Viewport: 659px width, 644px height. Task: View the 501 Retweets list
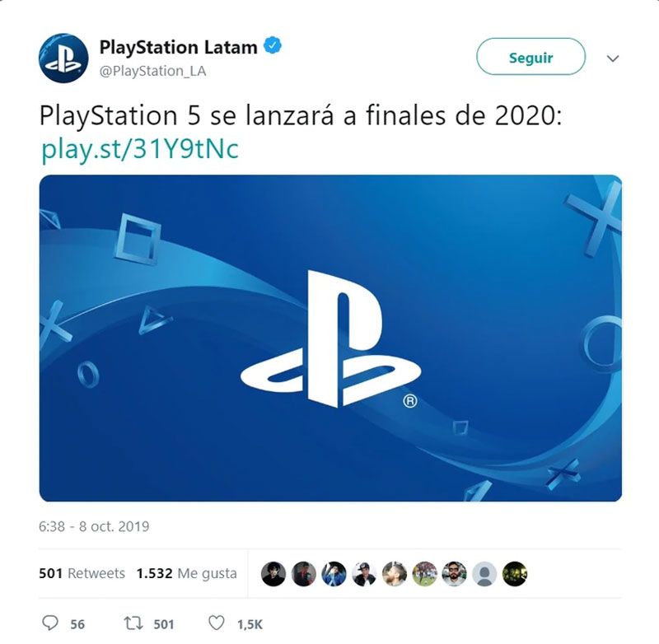pos(82,573)
